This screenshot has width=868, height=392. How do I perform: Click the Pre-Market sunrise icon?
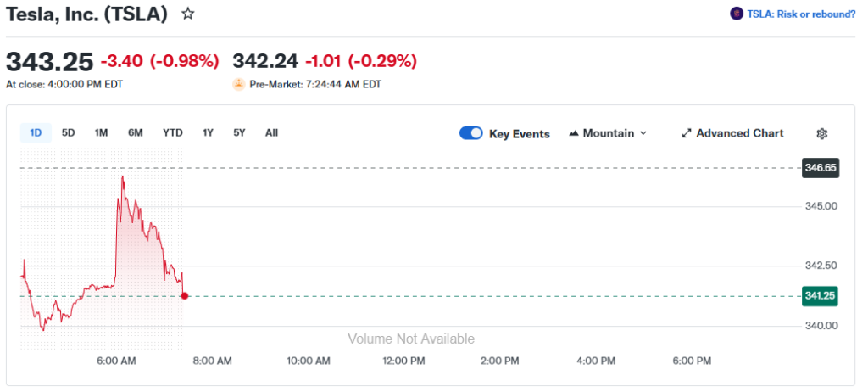[x=239, y=84]
